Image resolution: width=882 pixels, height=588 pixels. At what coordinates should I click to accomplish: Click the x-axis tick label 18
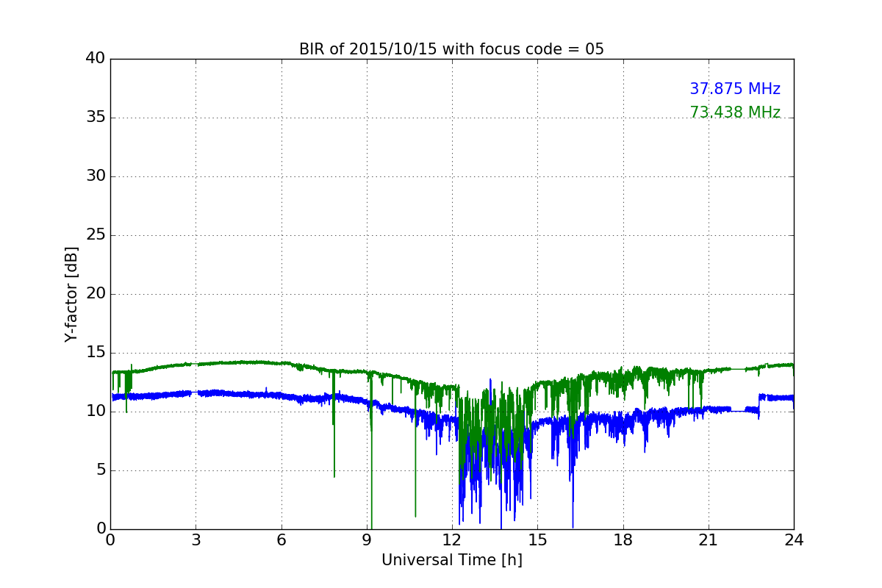coord(623,540)
